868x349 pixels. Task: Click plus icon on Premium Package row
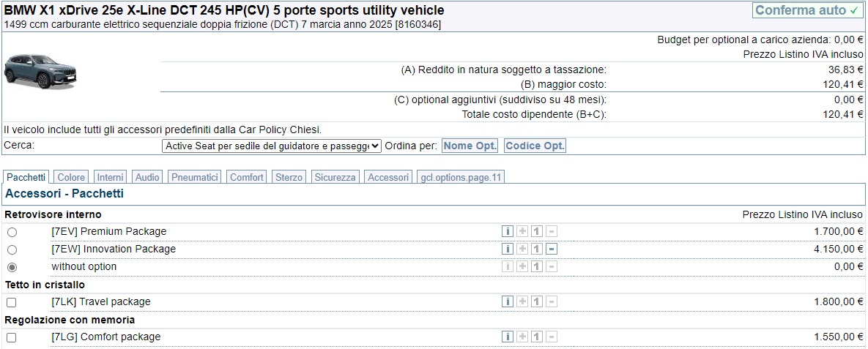[x=522, y=232]
